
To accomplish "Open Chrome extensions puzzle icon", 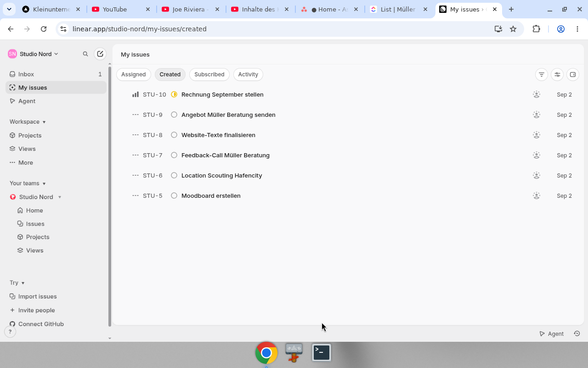I will pos(537,29).
